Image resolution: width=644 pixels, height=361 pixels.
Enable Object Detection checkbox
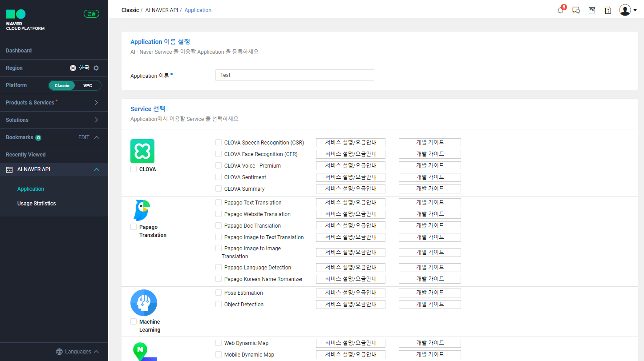point(219,304)
